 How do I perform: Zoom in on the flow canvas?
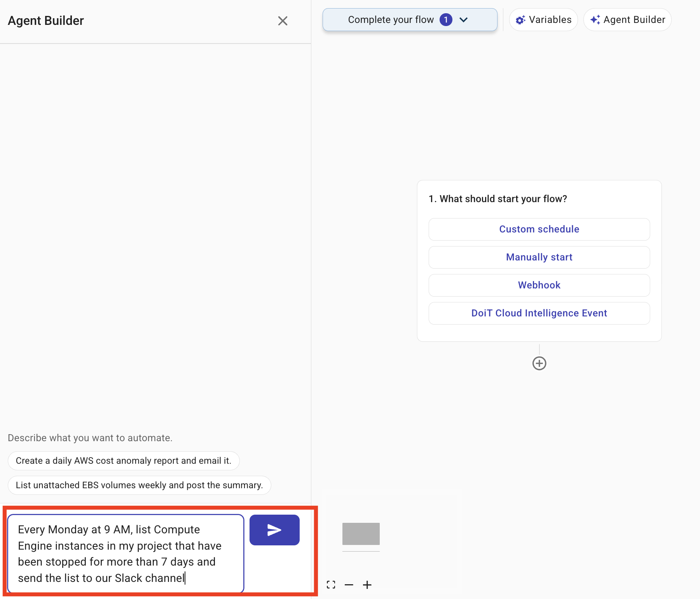pos(367,585)
